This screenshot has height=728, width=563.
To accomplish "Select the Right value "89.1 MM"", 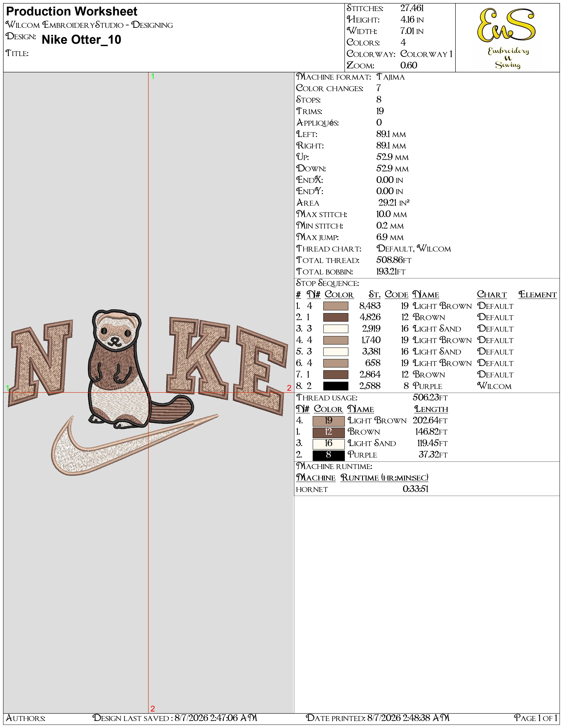I will click(x=391, y=146).
